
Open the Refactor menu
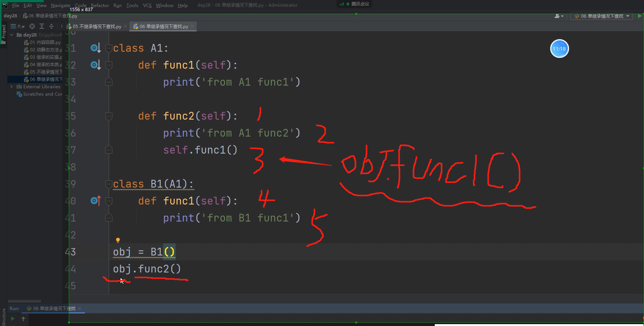click(100, 5)
